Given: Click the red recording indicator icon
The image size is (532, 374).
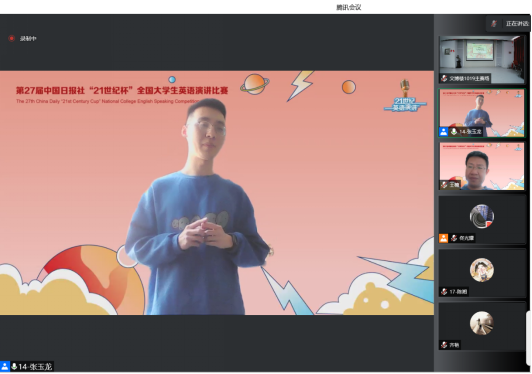Looking at the screenshot, I should coord(12,38).
